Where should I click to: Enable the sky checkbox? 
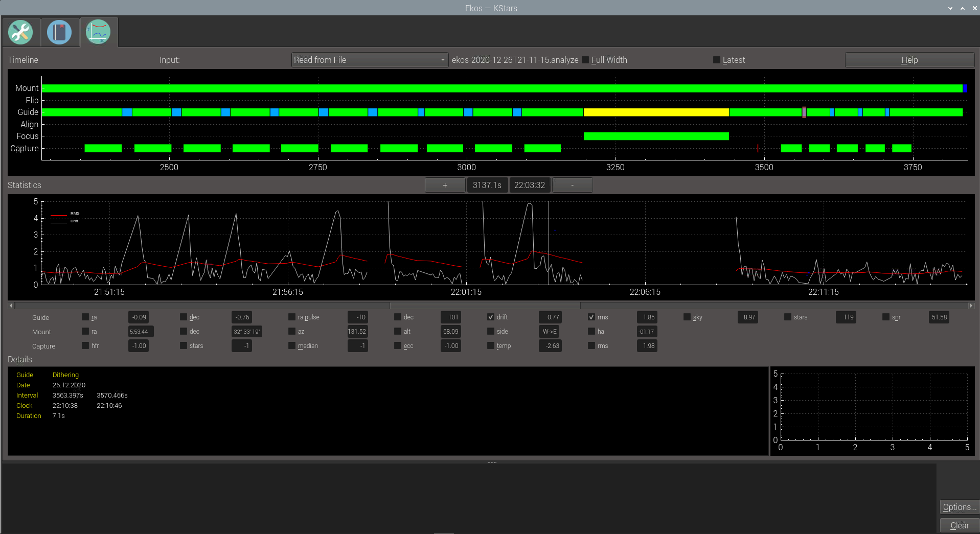point(687,317)
